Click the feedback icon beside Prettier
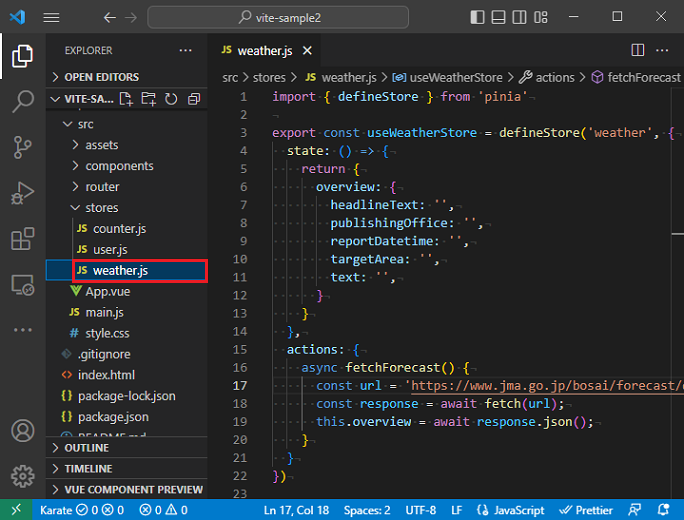 635,510
